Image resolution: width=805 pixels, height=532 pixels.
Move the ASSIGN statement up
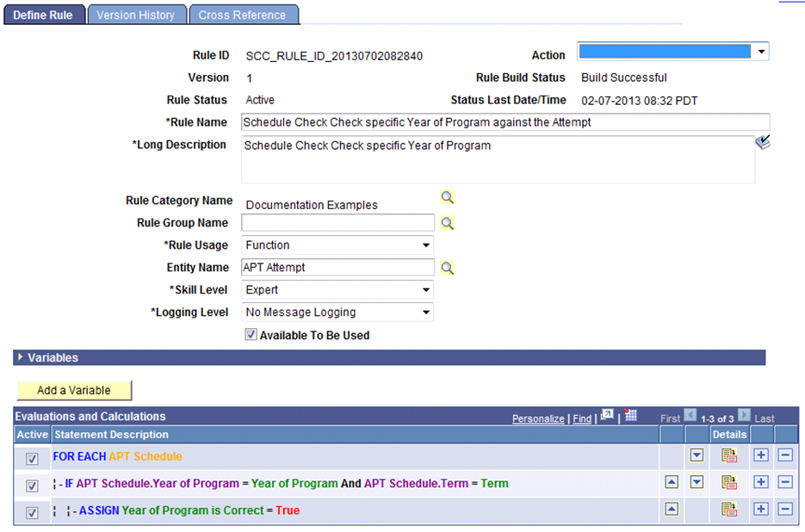(x=671, y=509)
